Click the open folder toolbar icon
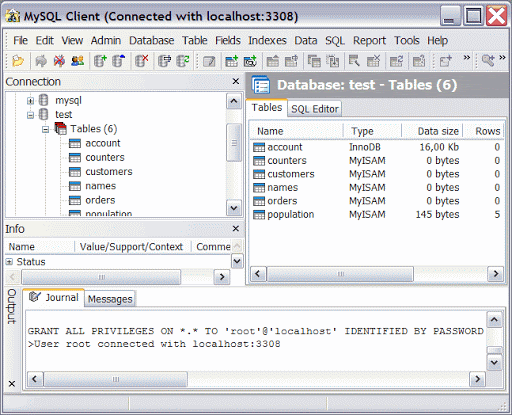 pos(18,61)
